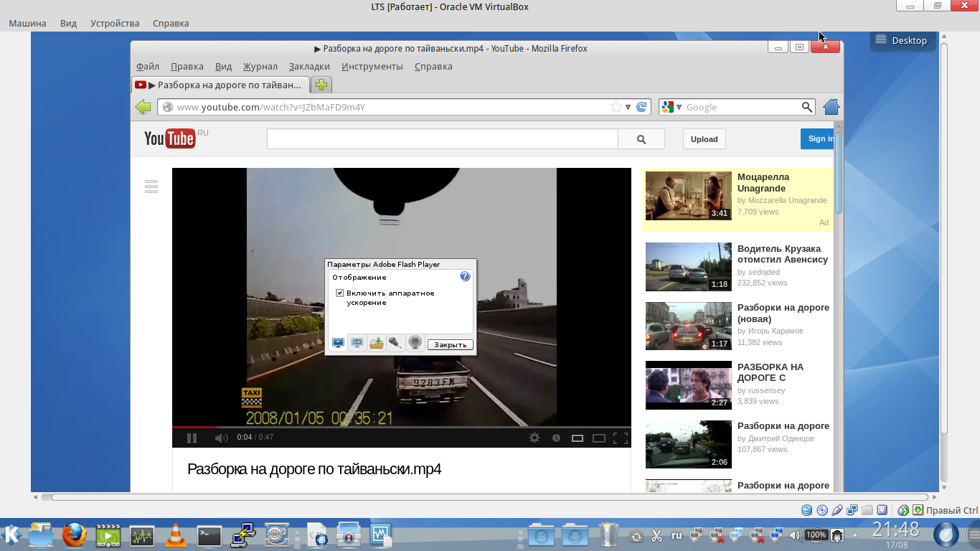Open the address bar history dropdown

(x=628, y=107)
